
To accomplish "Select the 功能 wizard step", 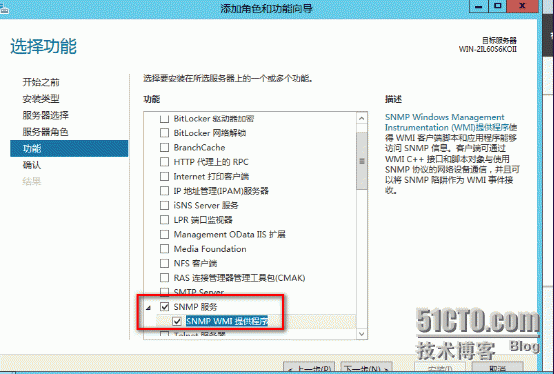I will coord(69,148).
